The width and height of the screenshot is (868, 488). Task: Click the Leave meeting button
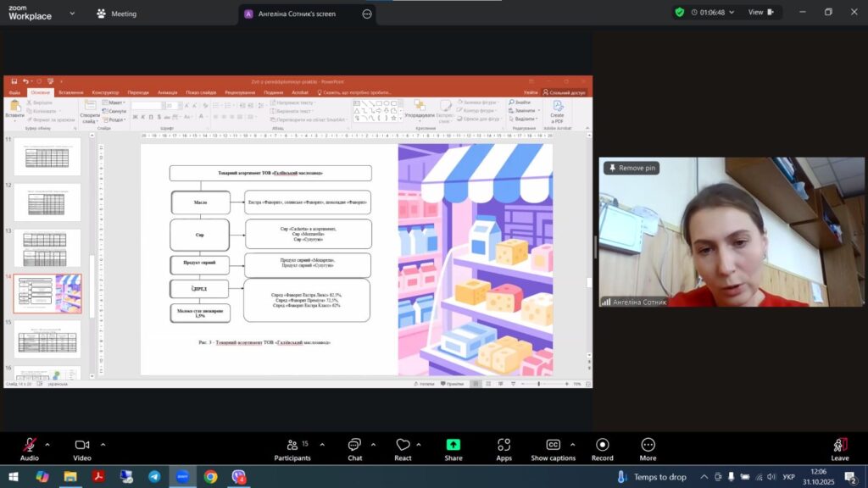pyautogui.click(x=839, y=448)
